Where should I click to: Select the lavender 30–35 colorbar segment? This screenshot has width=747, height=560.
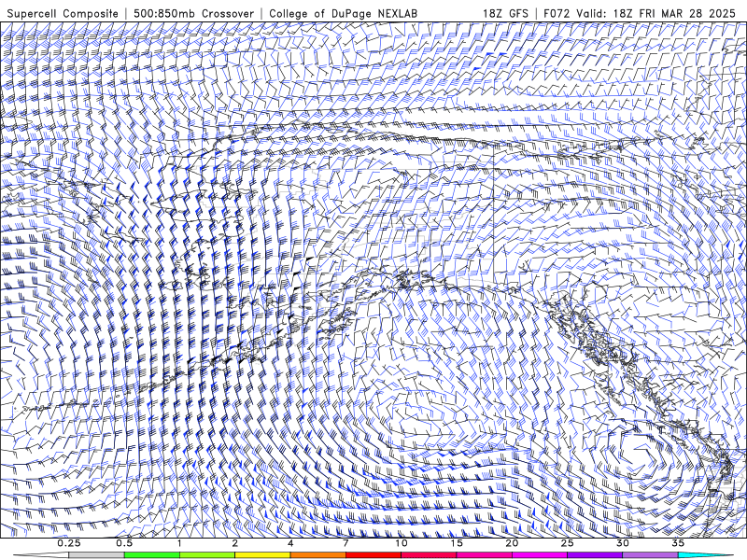tap(650, 555)
